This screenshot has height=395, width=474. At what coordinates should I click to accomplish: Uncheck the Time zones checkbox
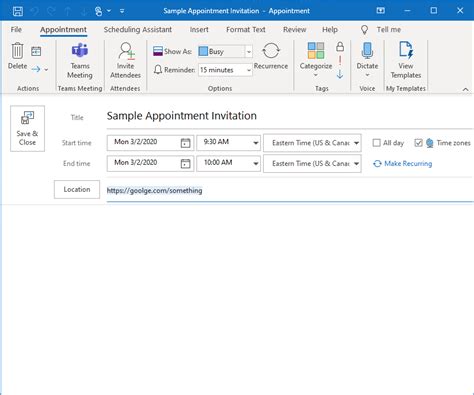click(418, 143)
